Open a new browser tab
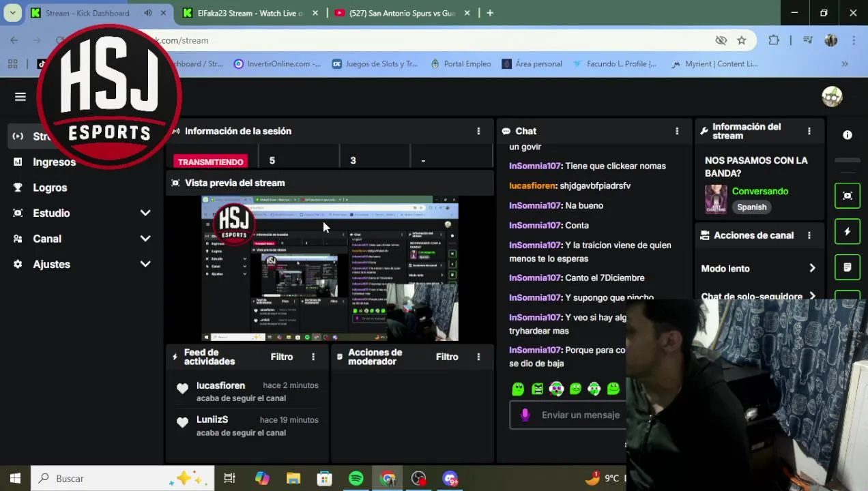 (490, 13)
